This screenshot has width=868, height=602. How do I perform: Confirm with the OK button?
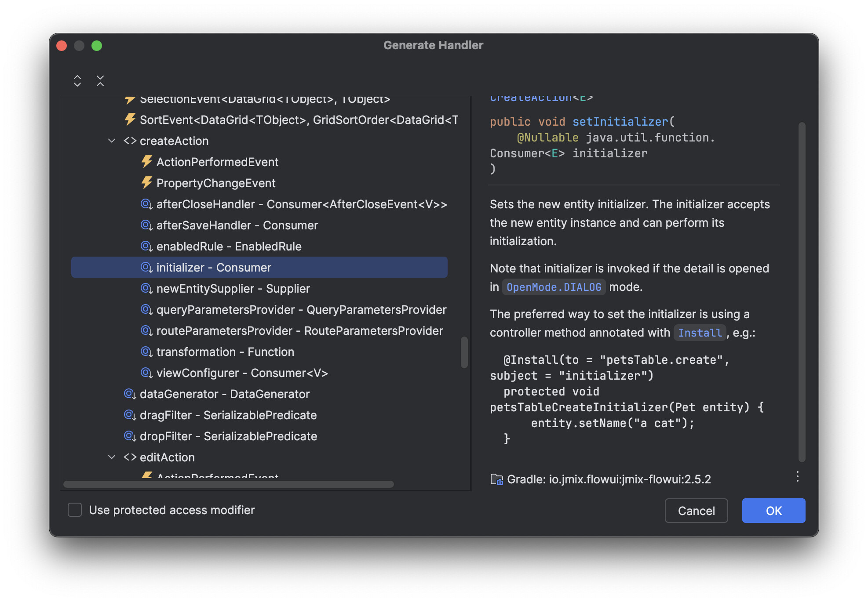pos(773,511)
